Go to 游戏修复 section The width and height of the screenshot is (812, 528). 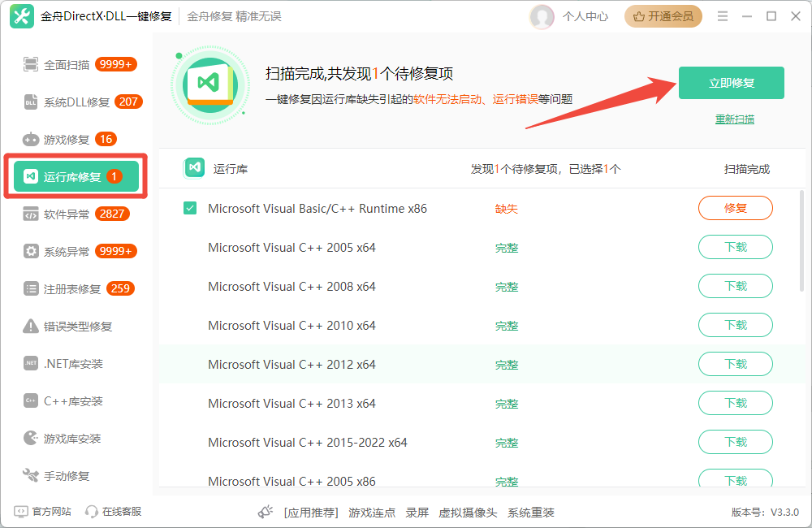click(70, 140)
